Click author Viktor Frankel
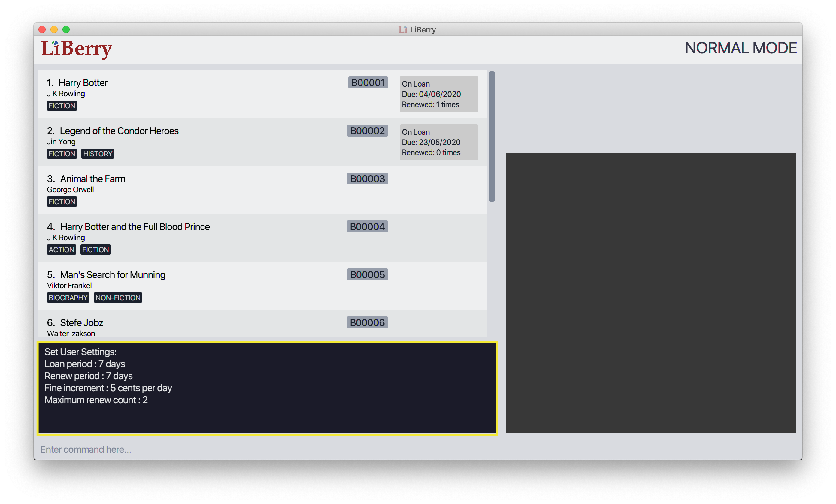 pos(69,286)
